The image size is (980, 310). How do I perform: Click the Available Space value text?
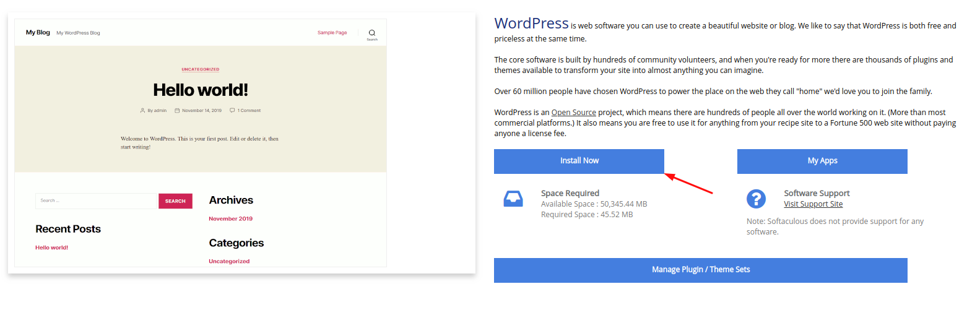594,204
